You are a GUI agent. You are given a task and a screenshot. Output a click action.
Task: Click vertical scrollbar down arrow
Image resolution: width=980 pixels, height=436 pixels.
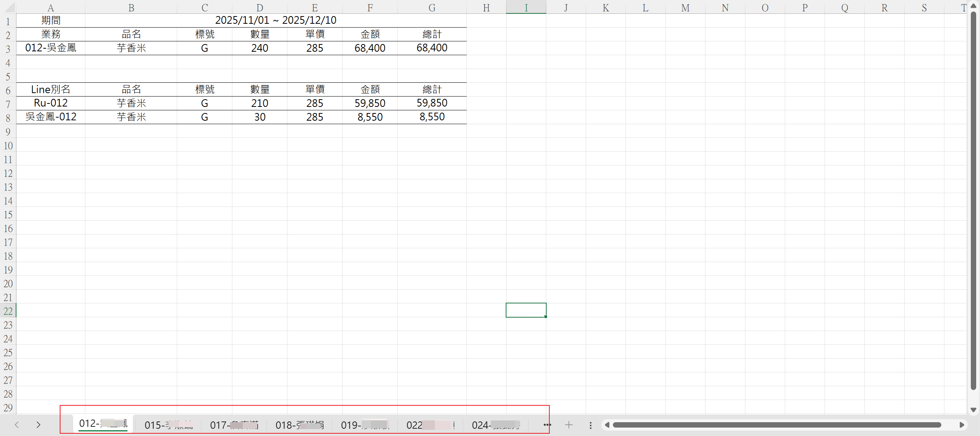[973, 410]
